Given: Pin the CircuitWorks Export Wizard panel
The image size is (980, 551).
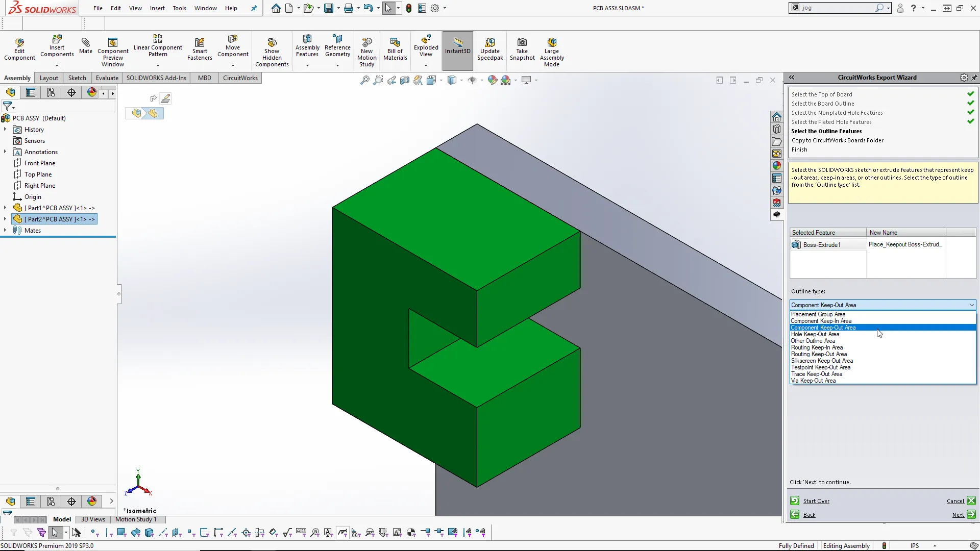Looking at the screenshot, I should pos(974,78).
